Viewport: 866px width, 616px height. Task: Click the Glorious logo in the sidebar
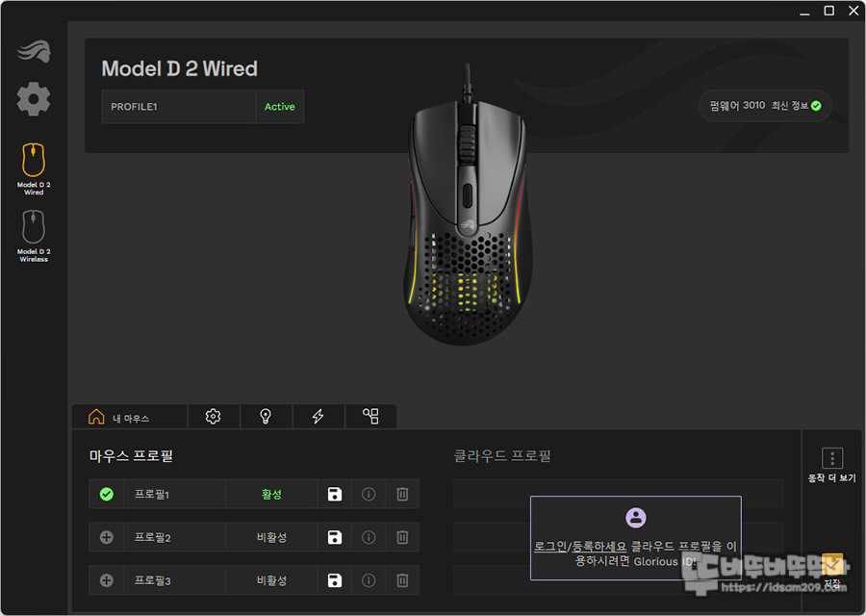[x=35, y=51]
